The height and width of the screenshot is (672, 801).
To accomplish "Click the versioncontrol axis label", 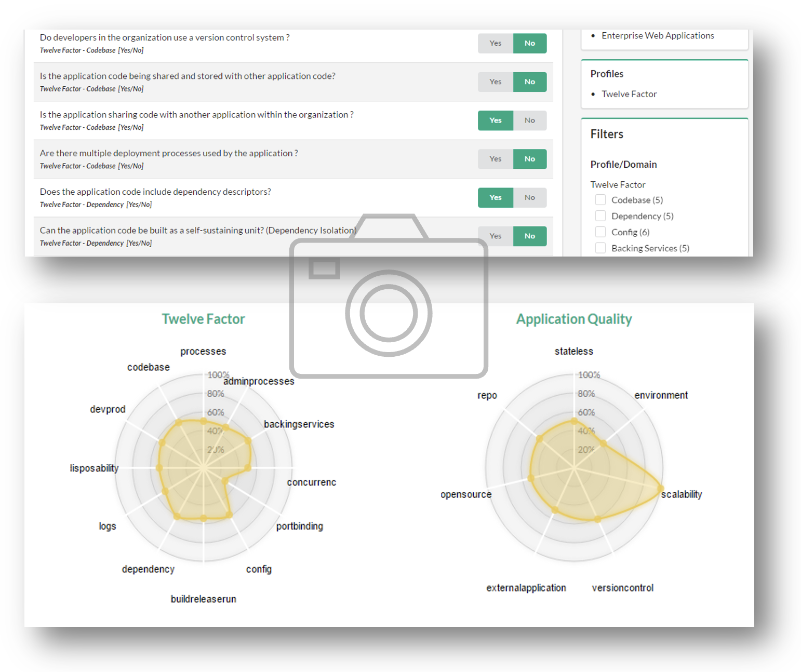I will point(622,588).
